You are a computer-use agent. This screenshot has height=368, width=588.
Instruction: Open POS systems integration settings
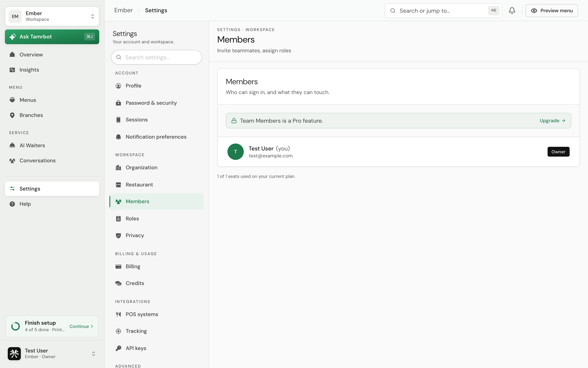tap(156, 314)
